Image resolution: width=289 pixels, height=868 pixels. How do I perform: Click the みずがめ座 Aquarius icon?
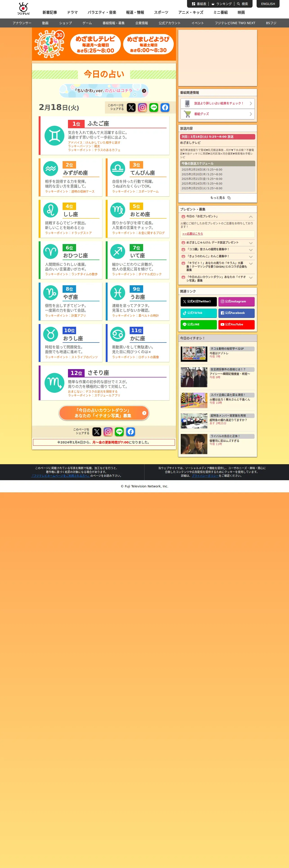coord(51,169)
